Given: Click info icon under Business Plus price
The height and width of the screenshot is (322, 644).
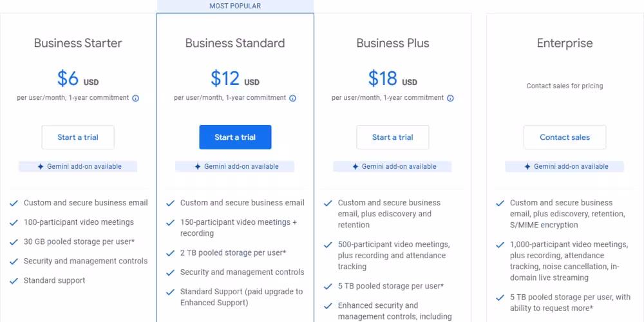Looking at the screenshot, I should pos(450,99).
